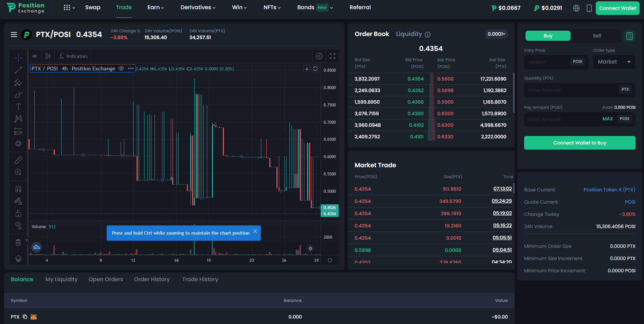Select the chart patterns tool
Screen dimensions: 644x324
click(18, 119)
